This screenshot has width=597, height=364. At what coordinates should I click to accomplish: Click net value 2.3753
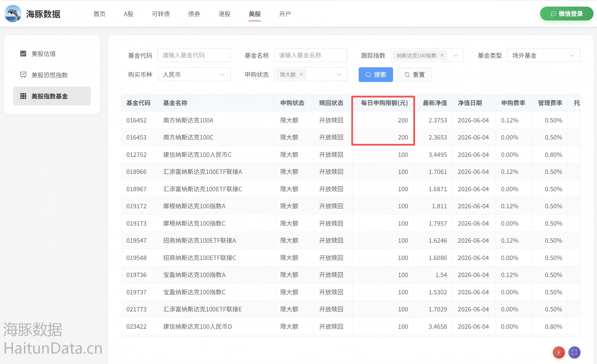pyautogui.click(x=438, y=120)
